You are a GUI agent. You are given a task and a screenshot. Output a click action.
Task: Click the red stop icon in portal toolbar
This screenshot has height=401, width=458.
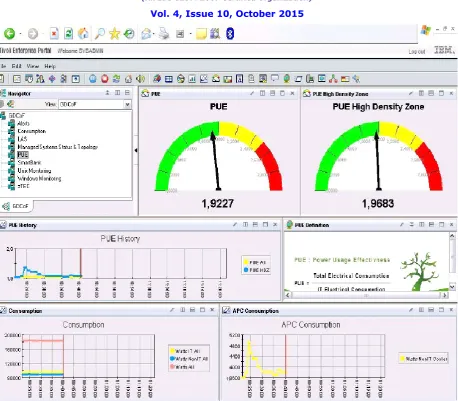point(105,79)
